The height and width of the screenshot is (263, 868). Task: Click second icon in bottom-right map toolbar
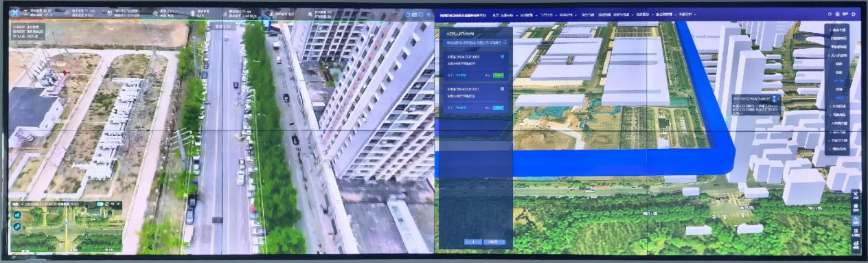(x=856, y=207)
